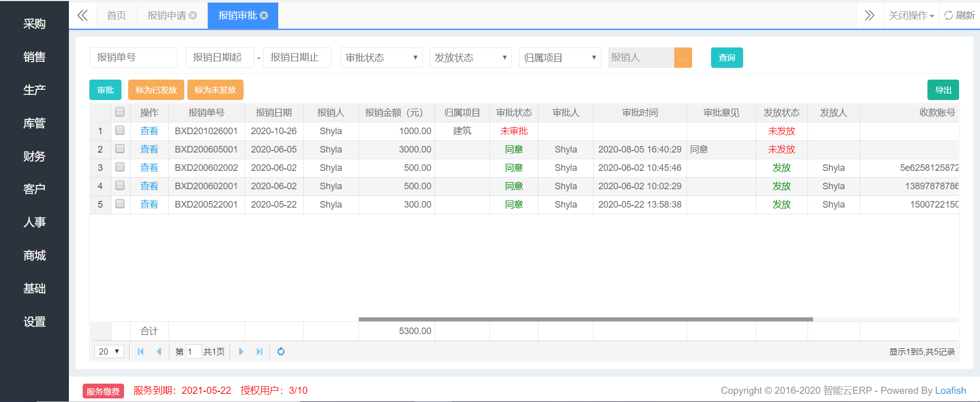This screenshot has height=402, width=980.
Task: Open the 采购 sidebar menu
Action: (34, 24)
